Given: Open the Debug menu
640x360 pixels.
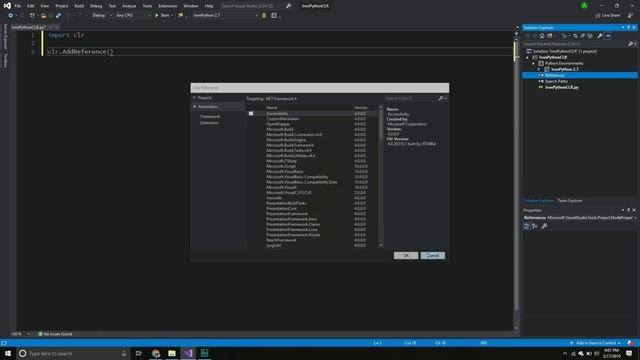Looking at the screenshot, I should tap(96, 6).
